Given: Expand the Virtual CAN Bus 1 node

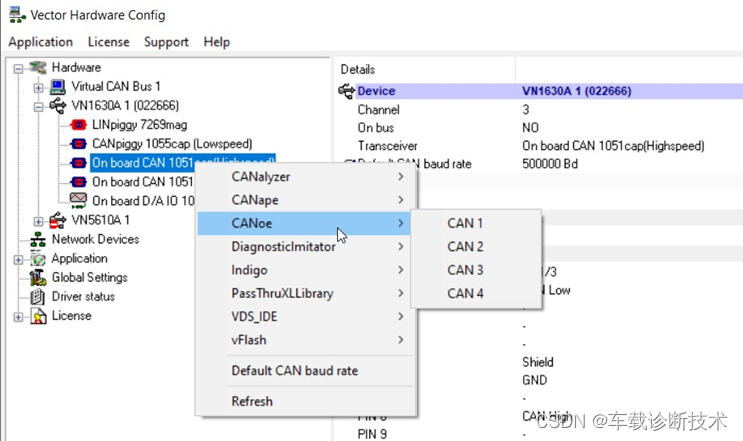Looking at the screenshot, I should click(x=38, y=88).
